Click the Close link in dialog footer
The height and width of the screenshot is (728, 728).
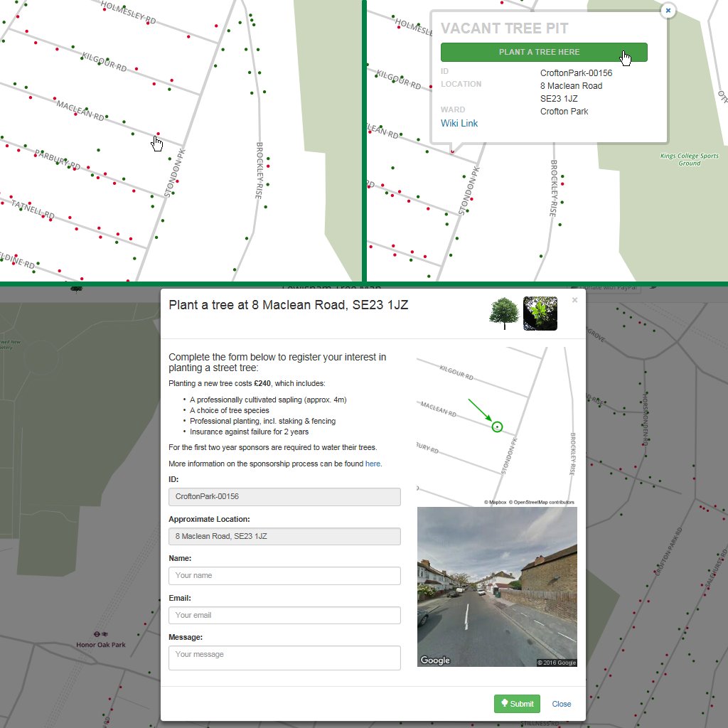coord(562,704)
